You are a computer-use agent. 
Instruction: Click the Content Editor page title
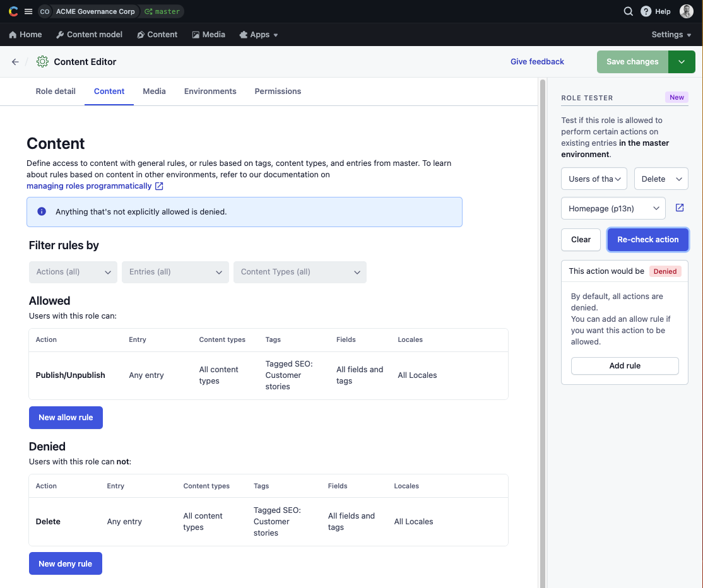(x=85, y=62)
